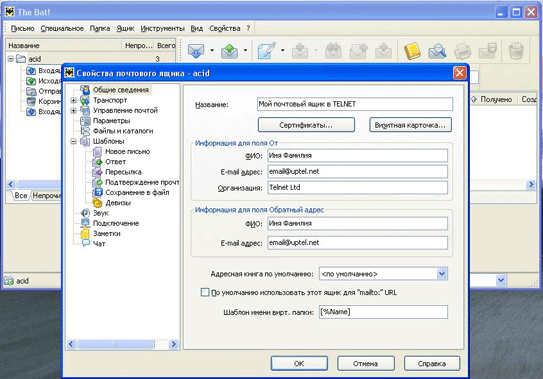The width and height of the screenshot is (543, 379).
Task: Open the Ящик menu
Action: click(125, 28)
